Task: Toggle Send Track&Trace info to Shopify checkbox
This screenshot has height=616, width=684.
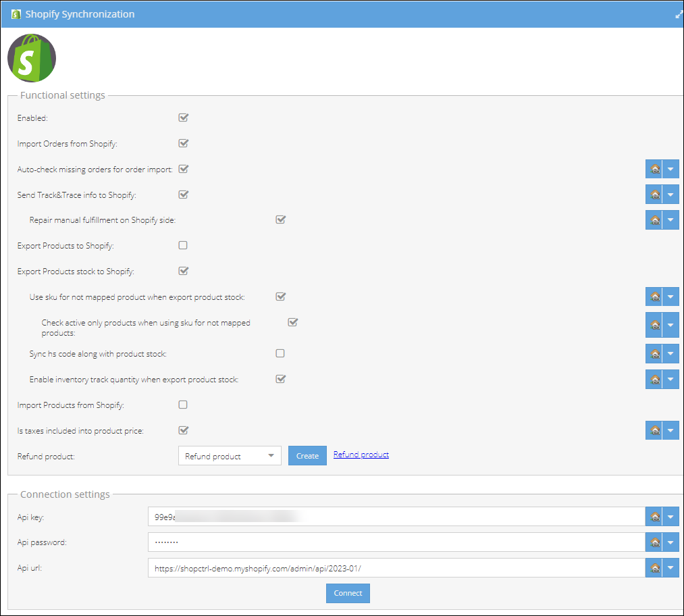Action: pos(183,194)
